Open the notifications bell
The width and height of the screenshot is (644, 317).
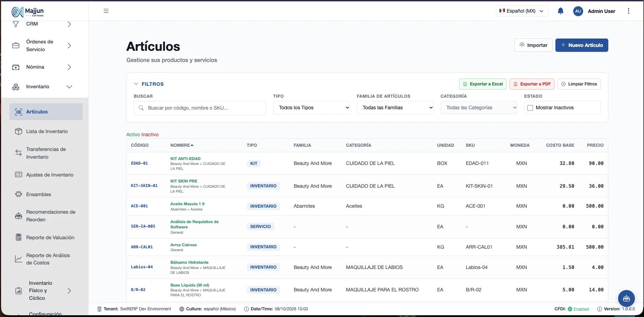560,11
